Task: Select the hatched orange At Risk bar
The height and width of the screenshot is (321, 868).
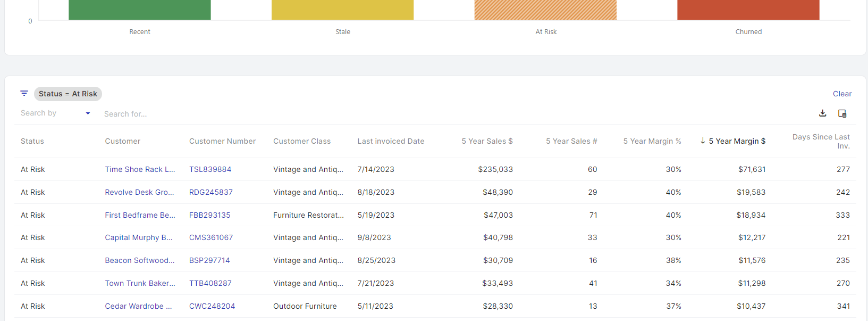Action: pyautogui.click(x=545, y=10)
